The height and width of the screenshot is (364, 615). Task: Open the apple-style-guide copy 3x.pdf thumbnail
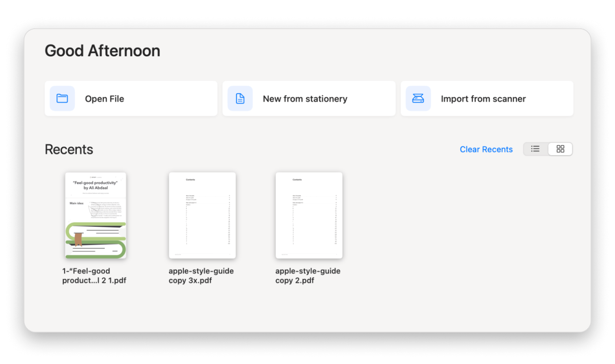[202, 215]
